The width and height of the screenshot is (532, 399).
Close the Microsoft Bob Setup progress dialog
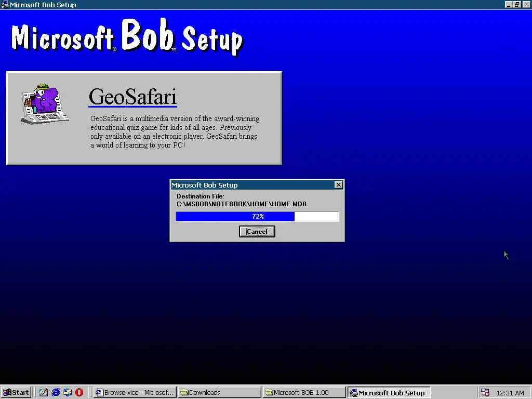[338, 184]
